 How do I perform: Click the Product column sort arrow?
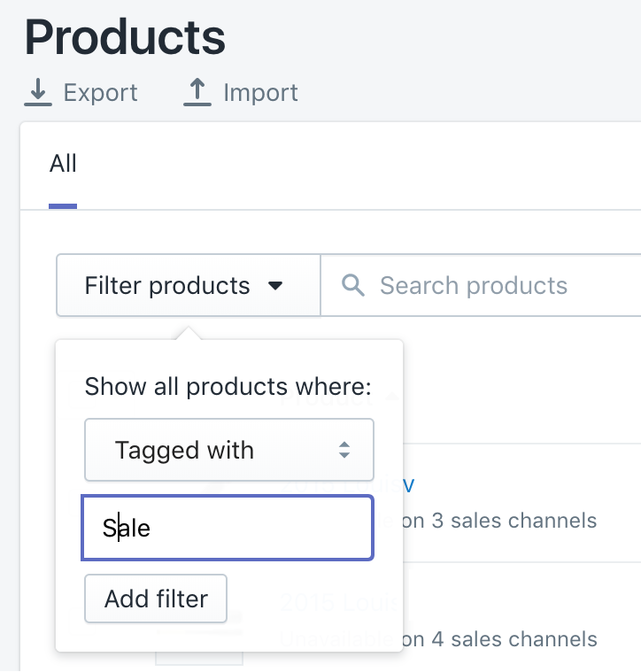pos(390,398)
